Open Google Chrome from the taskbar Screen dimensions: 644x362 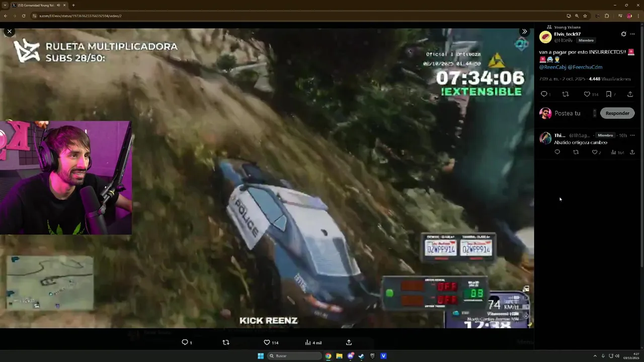328,356
